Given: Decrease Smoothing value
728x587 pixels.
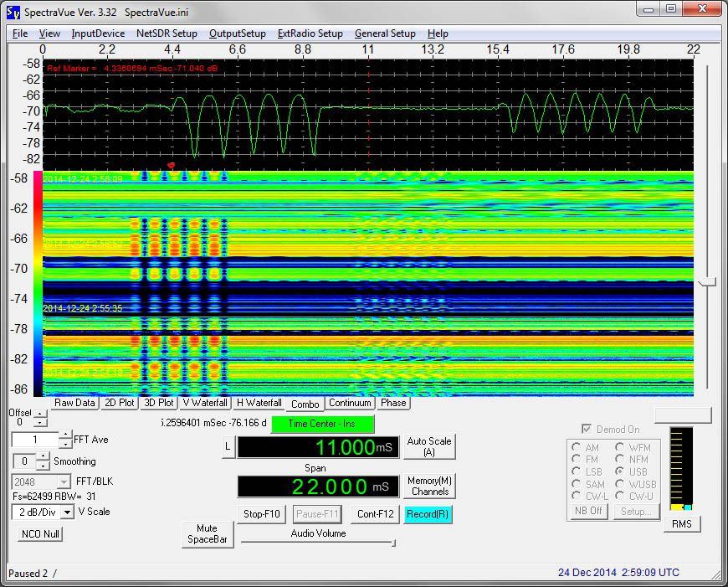Looking at the screenshot, I should click(x=44, y=466).
